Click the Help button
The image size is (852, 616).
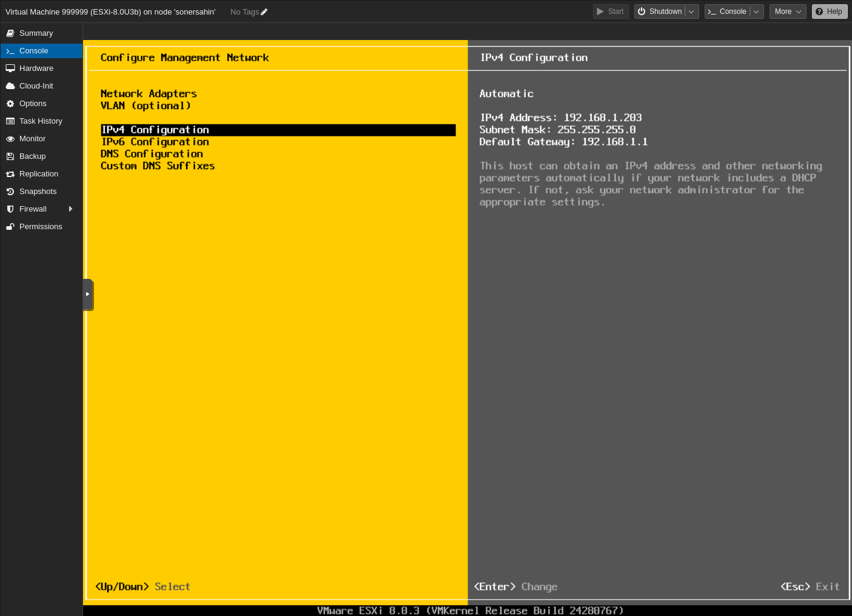click(x=830, y=12)
